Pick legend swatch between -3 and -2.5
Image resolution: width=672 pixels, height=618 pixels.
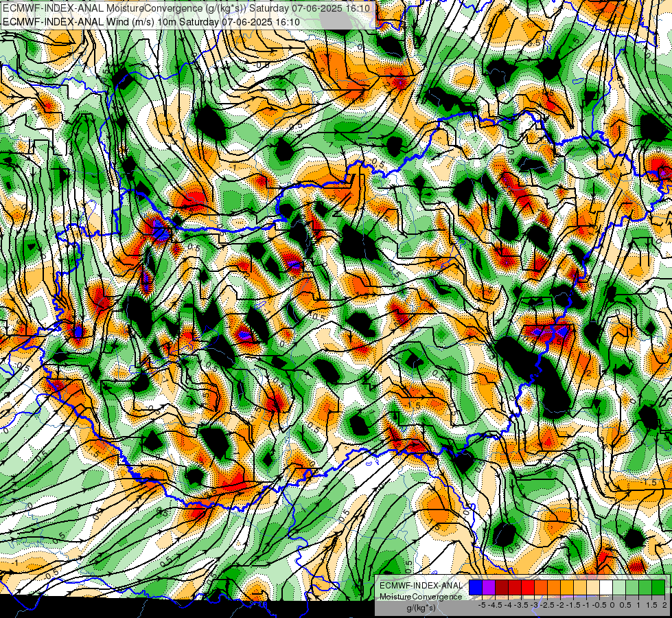click(541, 587)
